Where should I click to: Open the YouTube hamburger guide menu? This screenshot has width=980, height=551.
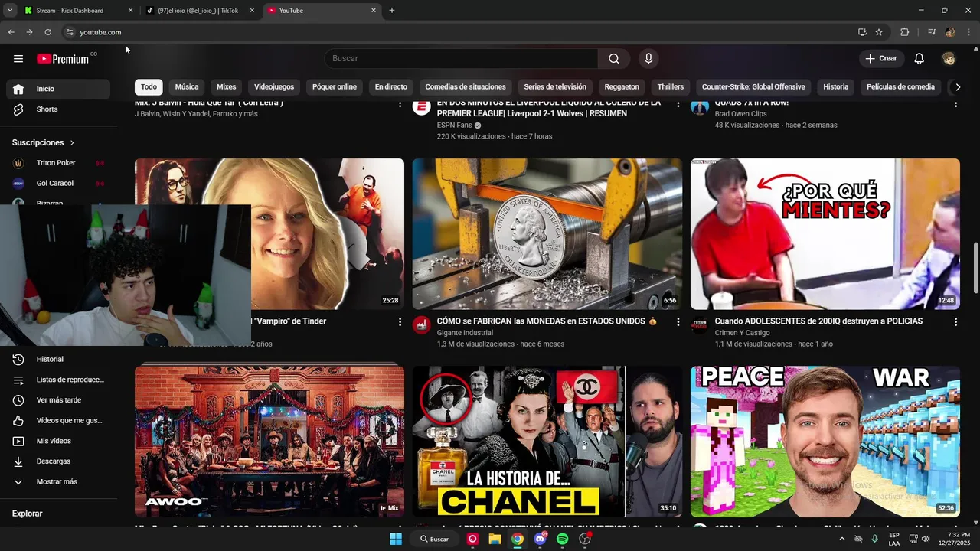(18, 59)
